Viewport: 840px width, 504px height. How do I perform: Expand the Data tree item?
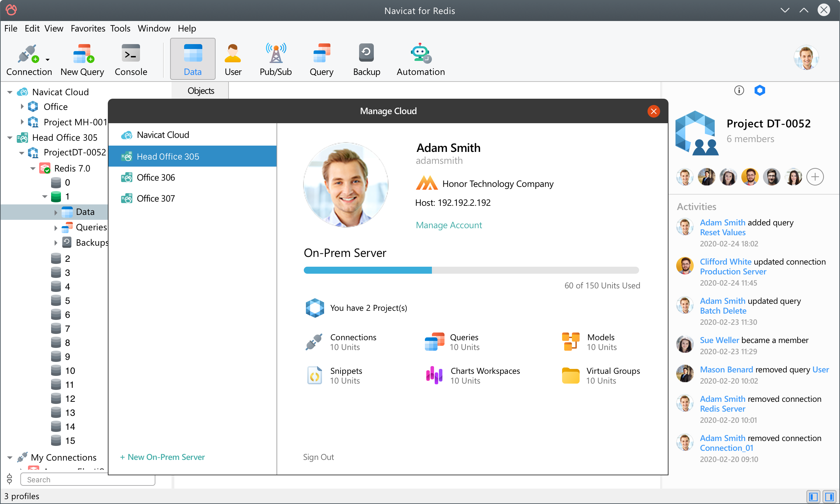pyautogui.click(x=56, y=212)
